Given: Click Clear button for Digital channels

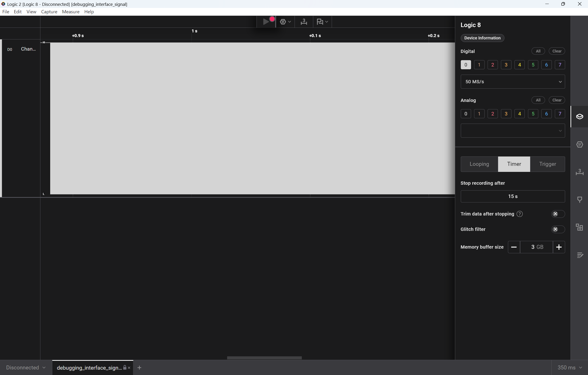Looking at the screenshot, I should [x=556, y=51].
